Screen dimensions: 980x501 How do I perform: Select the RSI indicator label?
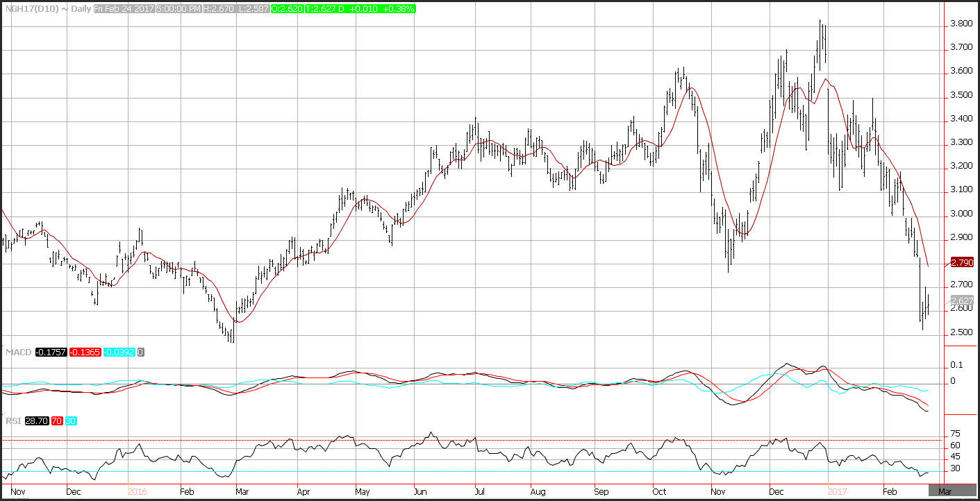(x=13, y=421)
